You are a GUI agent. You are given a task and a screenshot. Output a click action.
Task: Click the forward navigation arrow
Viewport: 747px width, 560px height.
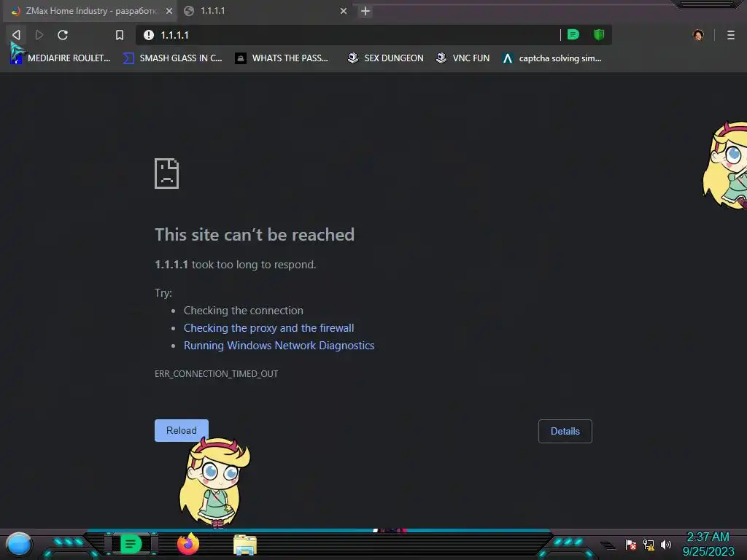[x=39, y=35]
